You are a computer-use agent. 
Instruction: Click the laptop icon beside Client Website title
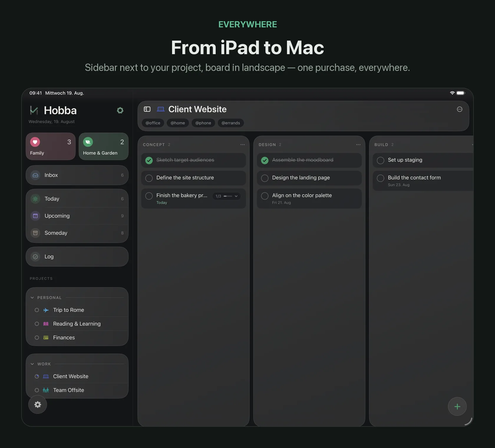click(161, 109)
